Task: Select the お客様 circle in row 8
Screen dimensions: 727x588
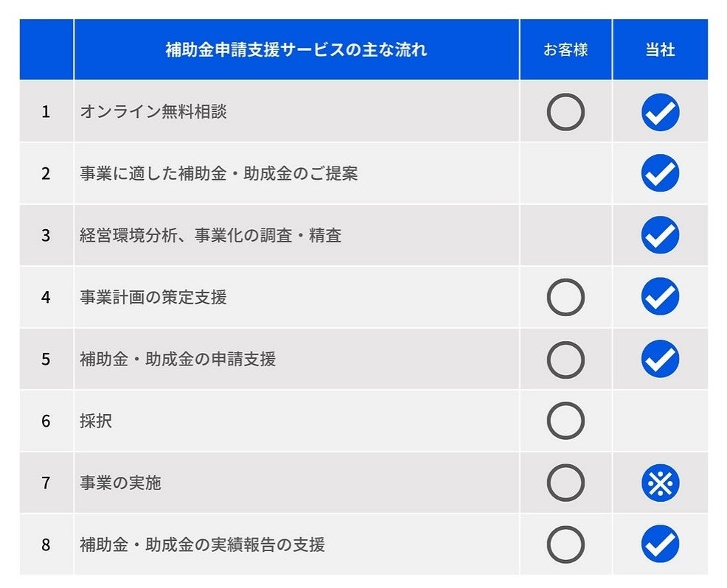Action: [x=566, y=545]
